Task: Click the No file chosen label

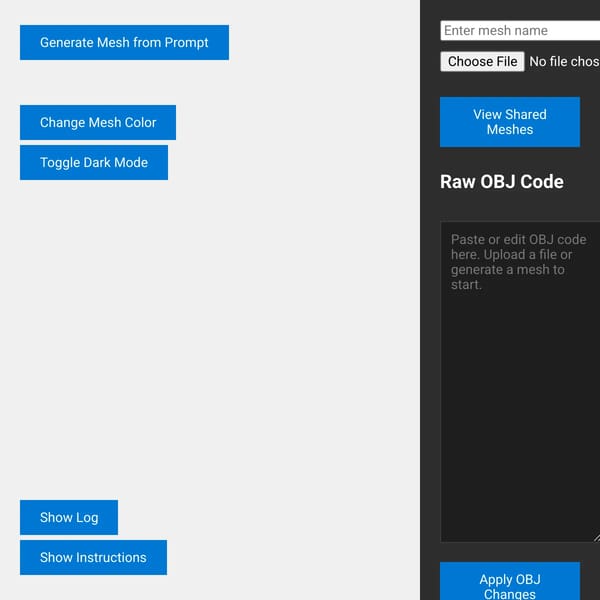Action: click(564, 62)
